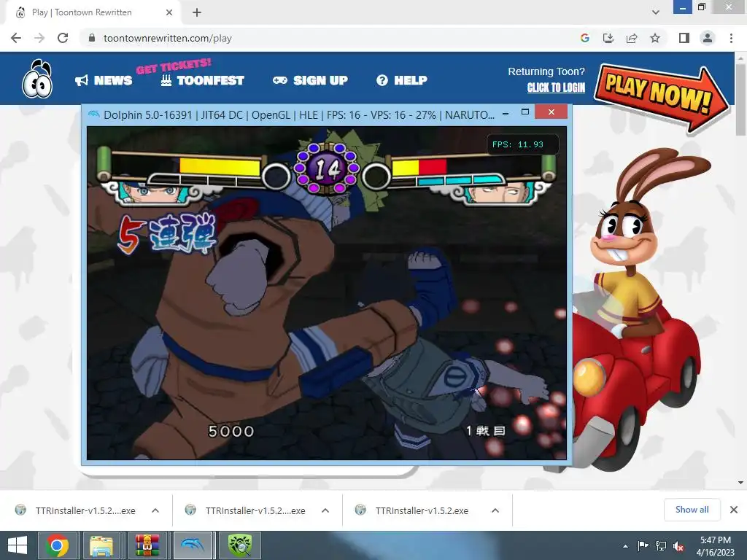
Task: Go forward in Chrome history
Action: [x=39, y=38]
